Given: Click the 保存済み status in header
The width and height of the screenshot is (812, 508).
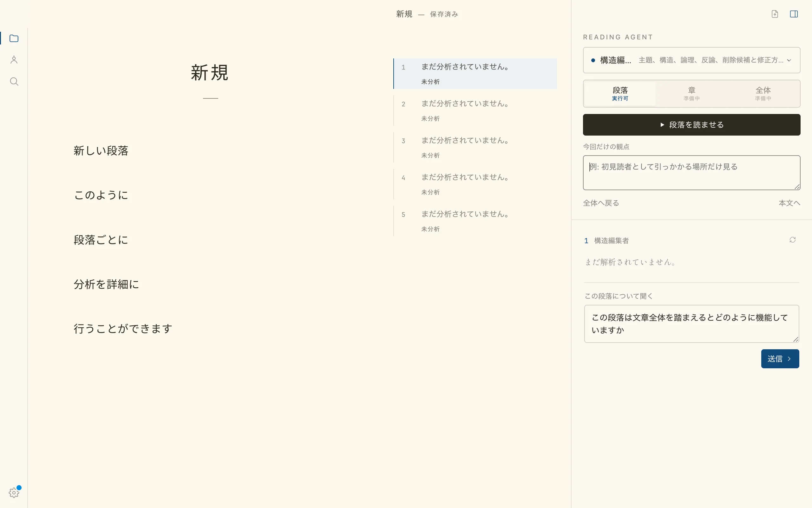Looking at the screenshot, I should (x=444, y=14).
